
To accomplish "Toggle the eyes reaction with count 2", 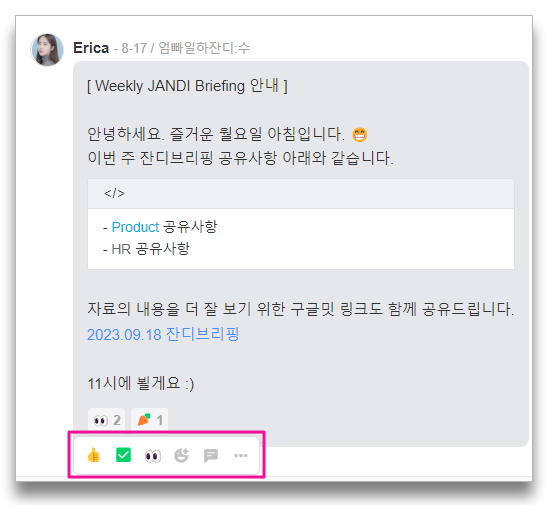I will [x=106, y=420].
